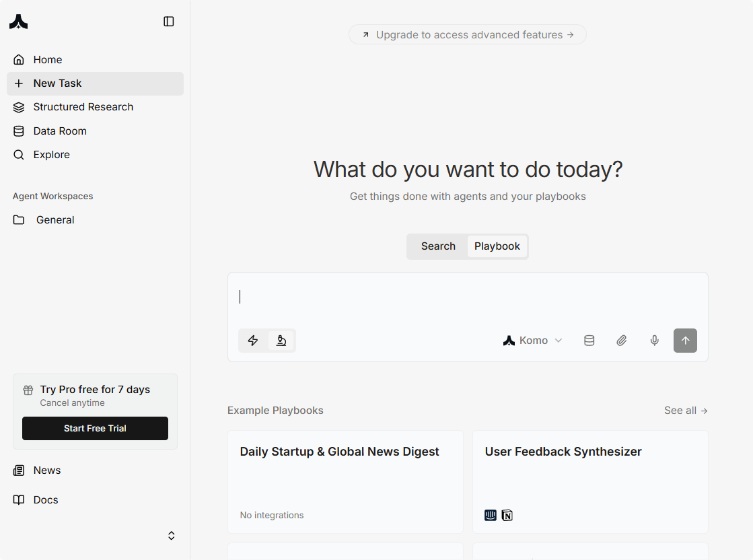Open the Komo model dropdown

[532, 341]
